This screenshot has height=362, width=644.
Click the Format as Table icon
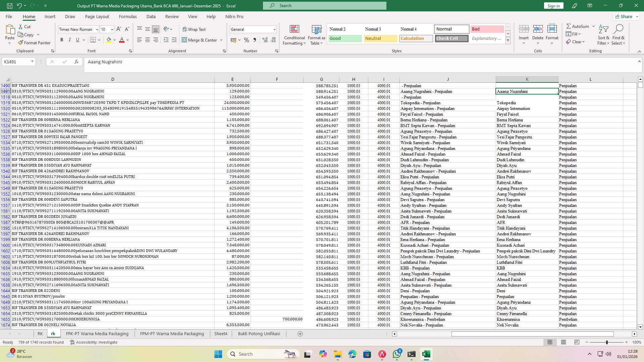(316, 35)
